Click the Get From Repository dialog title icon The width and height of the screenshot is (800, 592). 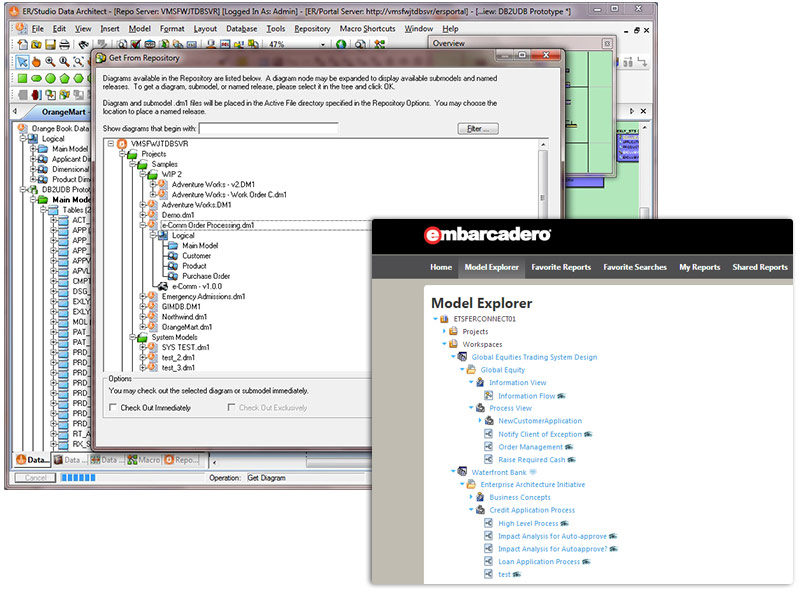click(101, 58)
